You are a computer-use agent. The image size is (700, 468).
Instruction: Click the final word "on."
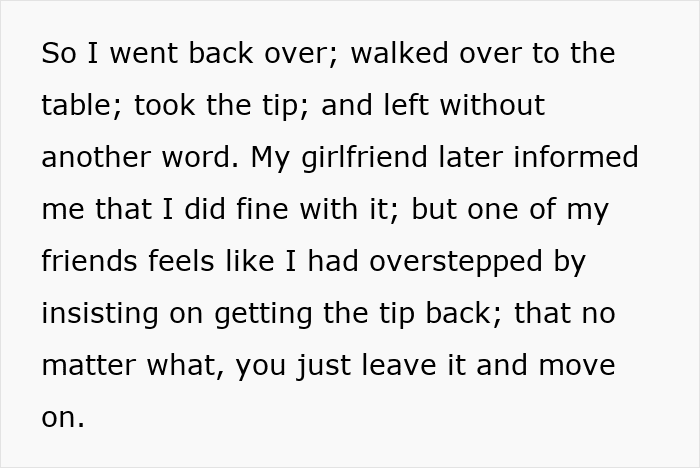click(x=62, y=418)
